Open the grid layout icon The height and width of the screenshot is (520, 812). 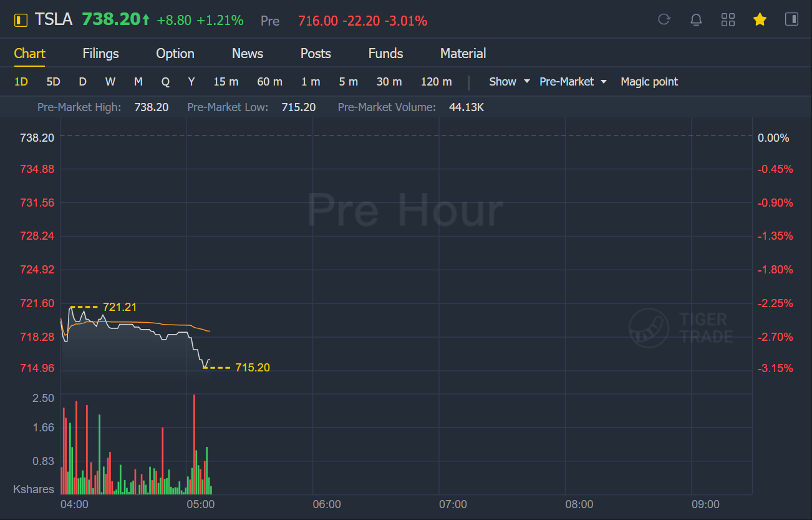(728, 20)
